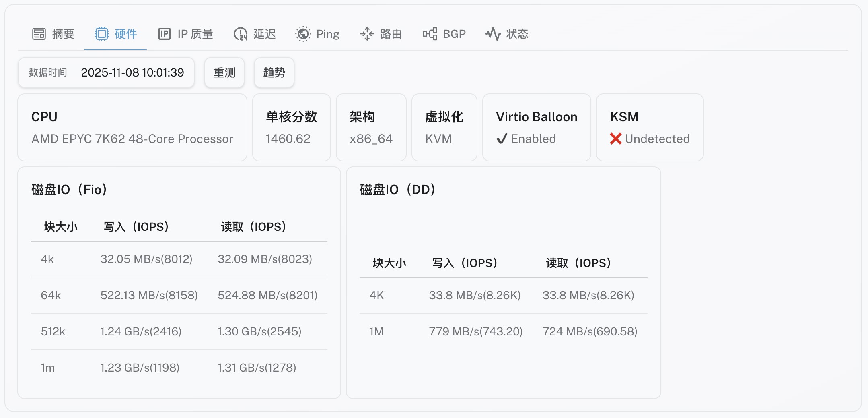Viewport: 868px width, 418px height.
Task: Click the summary (摘要) tab icon
Action: click(x=39, y=34)
